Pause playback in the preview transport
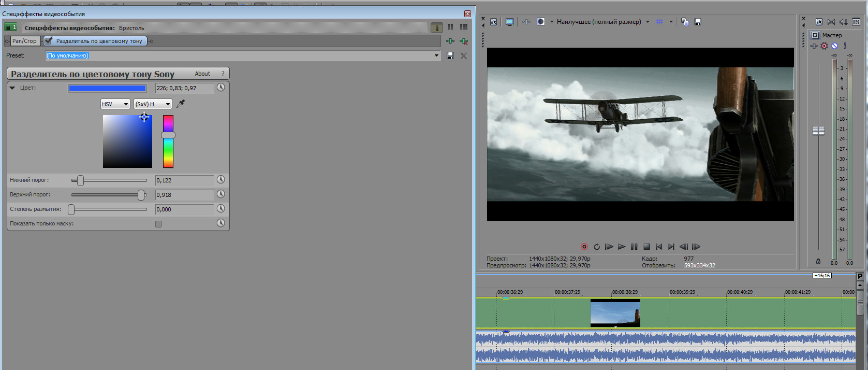This screenshot has width=868, height=370. click(634, 247)
